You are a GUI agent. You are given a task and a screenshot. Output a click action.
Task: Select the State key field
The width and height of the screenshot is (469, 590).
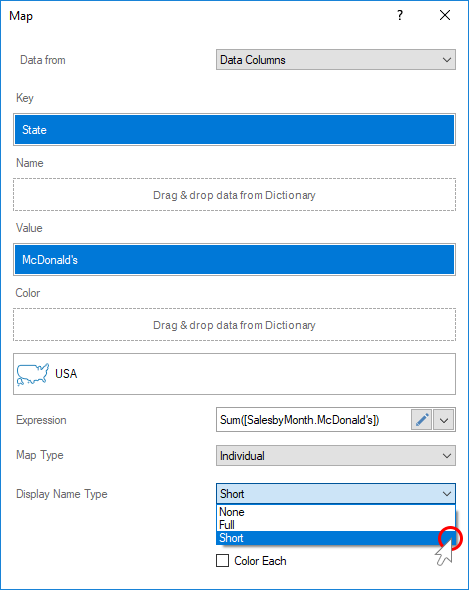(x=234, y=130)
